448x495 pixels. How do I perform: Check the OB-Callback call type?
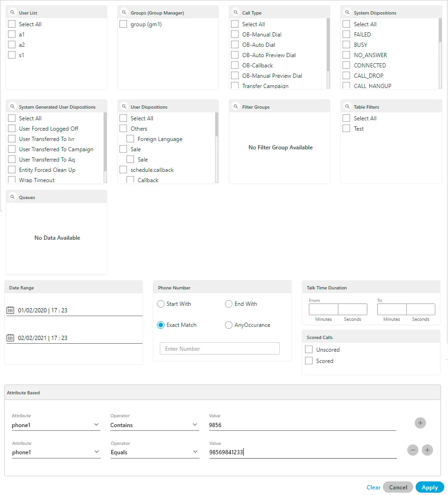235,65
